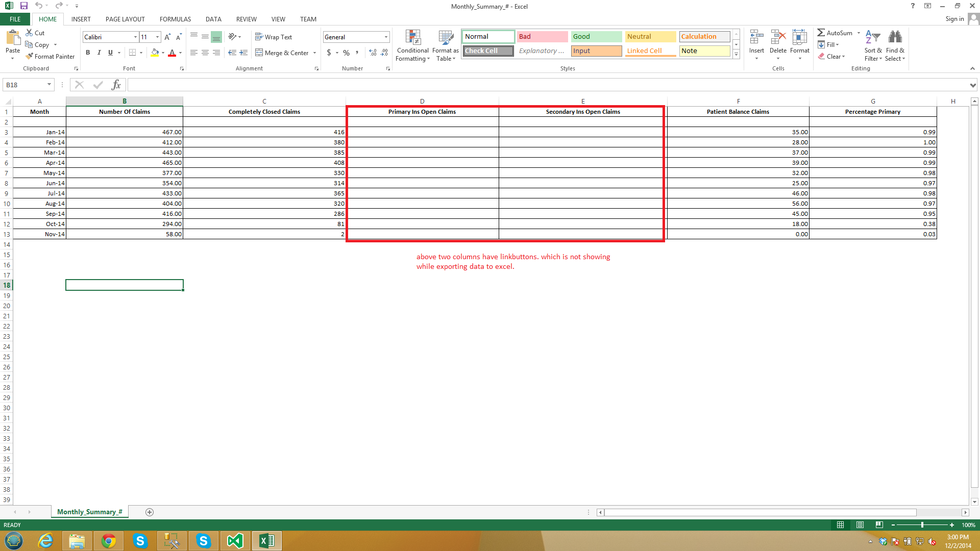
Task: Toggle Bold formatting
Action: click(x=88, y=53)
